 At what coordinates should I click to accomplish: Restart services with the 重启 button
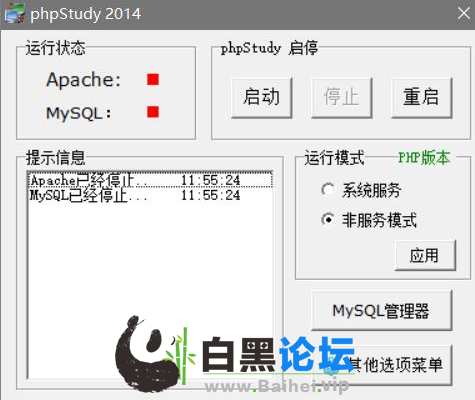[422, 97]
